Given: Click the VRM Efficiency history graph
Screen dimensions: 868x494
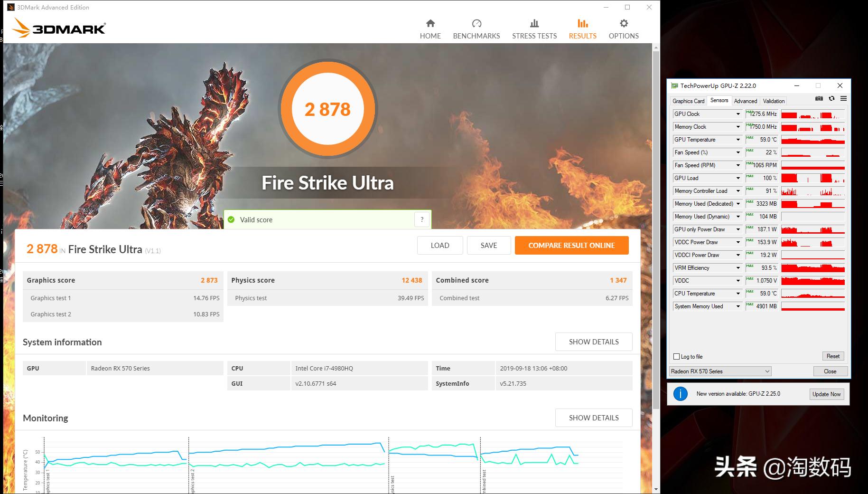Looking at the screenshot, I should 813,268.
